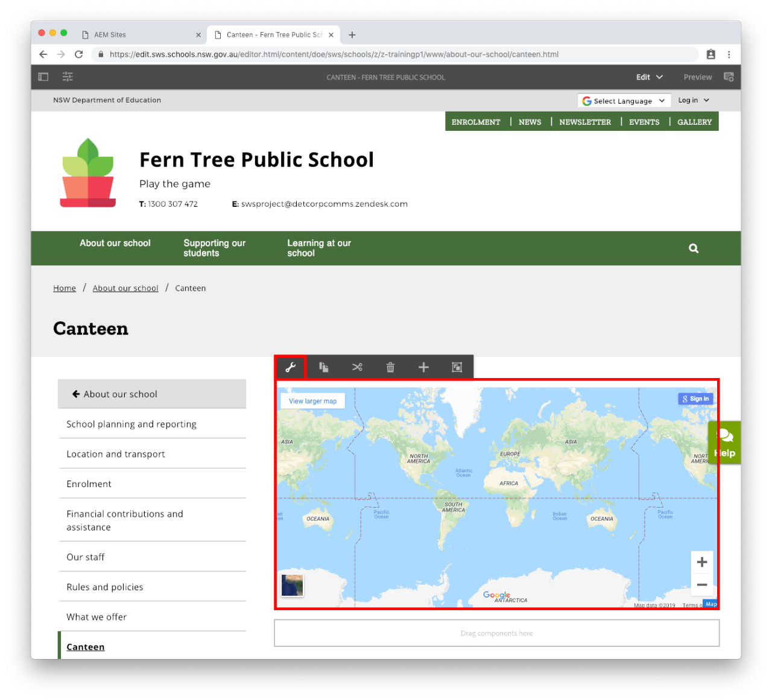Open Location and transport page
Screen dimensions: 772x700
[152, 454]
